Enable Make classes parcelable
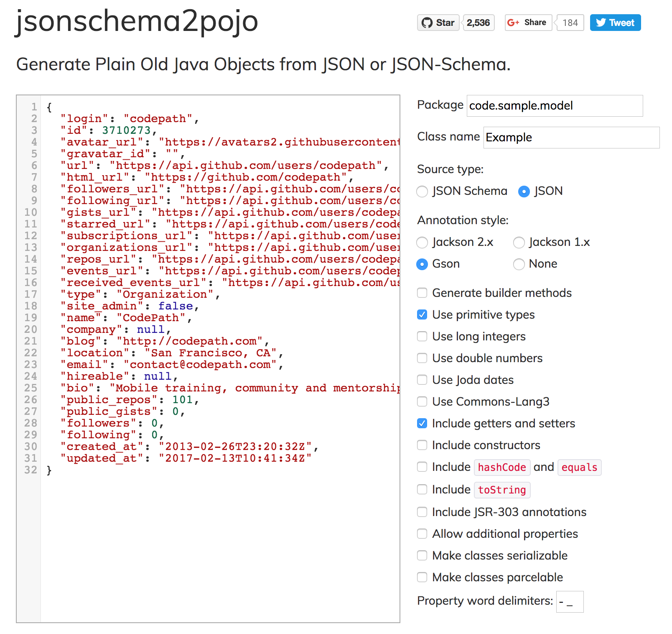The height and width of the screenshot is (634, 672). point(422,577)
